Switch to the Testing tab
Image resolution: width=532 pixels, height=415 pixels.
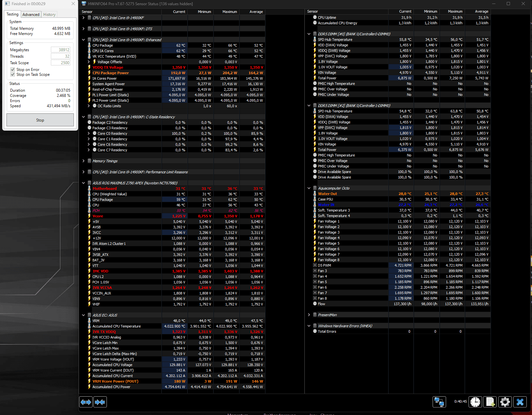13,14
